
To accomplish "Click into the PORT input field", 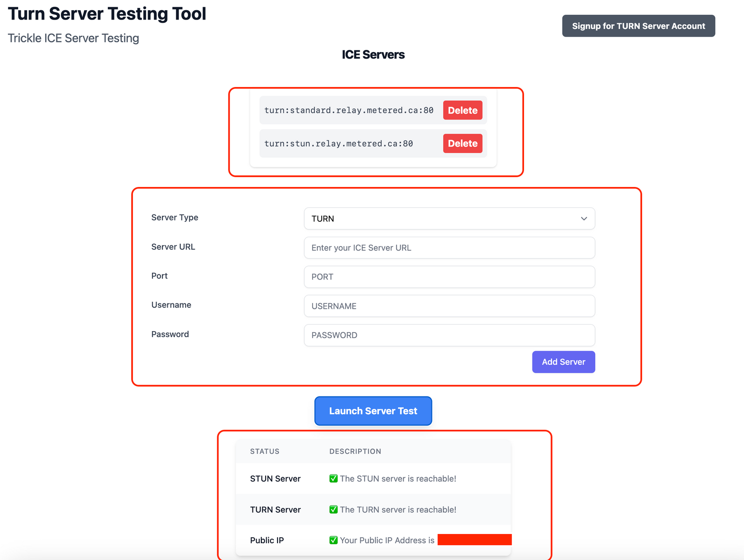I will 449,277.
